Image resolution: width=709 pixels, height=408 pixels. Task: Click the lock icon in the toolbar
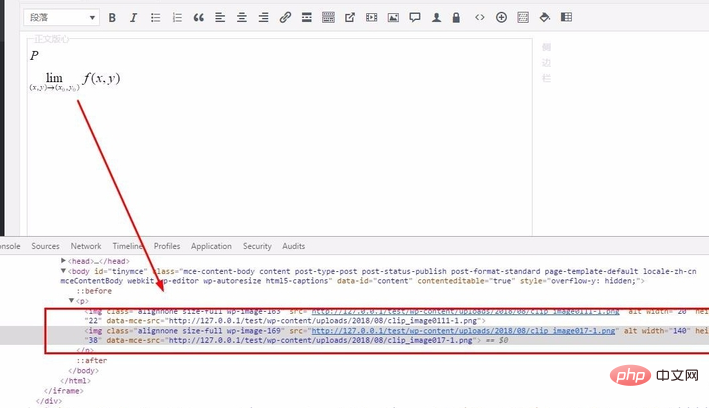457,18
